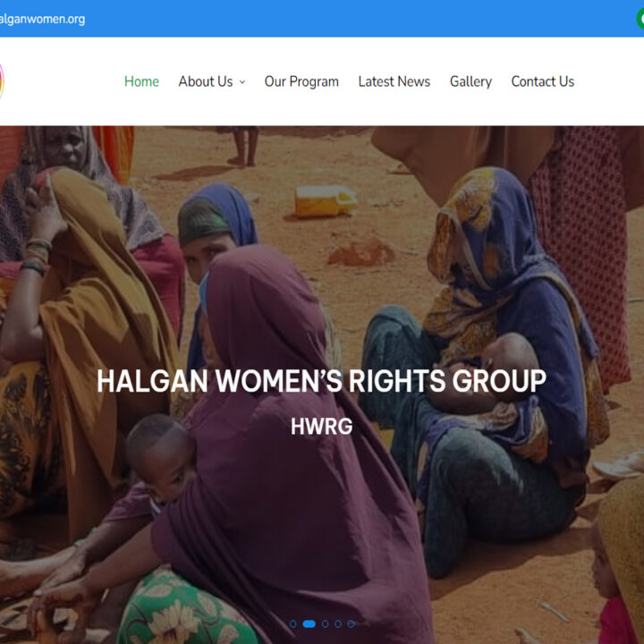Navigate to Contact Us
Screen dimensions: 644x644
point(543,81)
